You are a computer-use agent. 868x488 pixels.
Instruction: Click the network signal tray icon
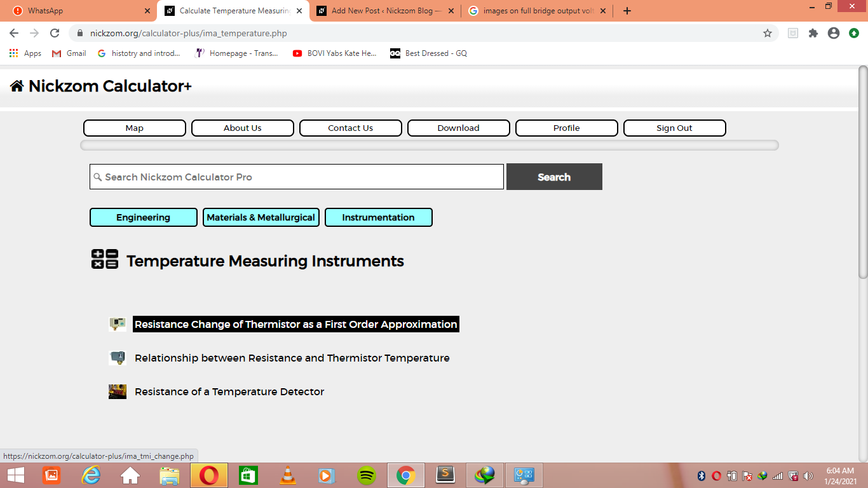[778, 475]
